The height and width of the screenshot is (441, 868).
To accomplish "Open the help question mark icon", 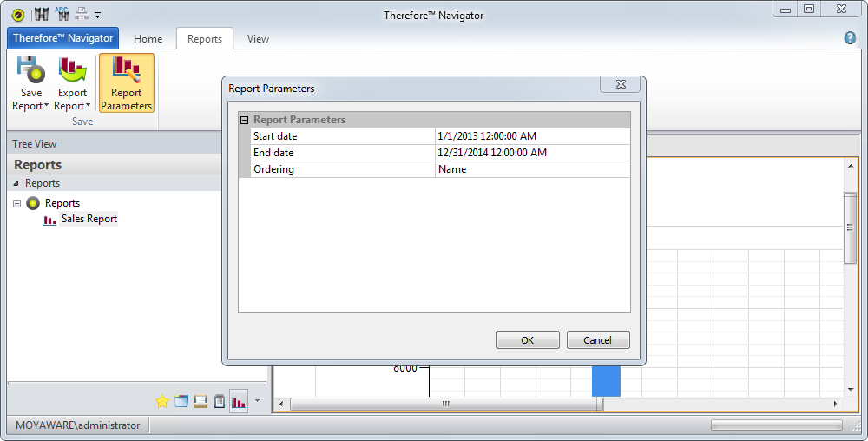I will coord(850,38).
